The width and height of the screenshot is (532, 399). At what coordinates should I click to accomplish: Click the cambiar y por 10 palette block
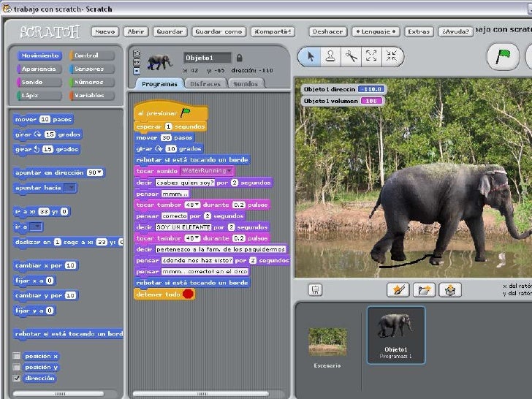pos(46,295)
